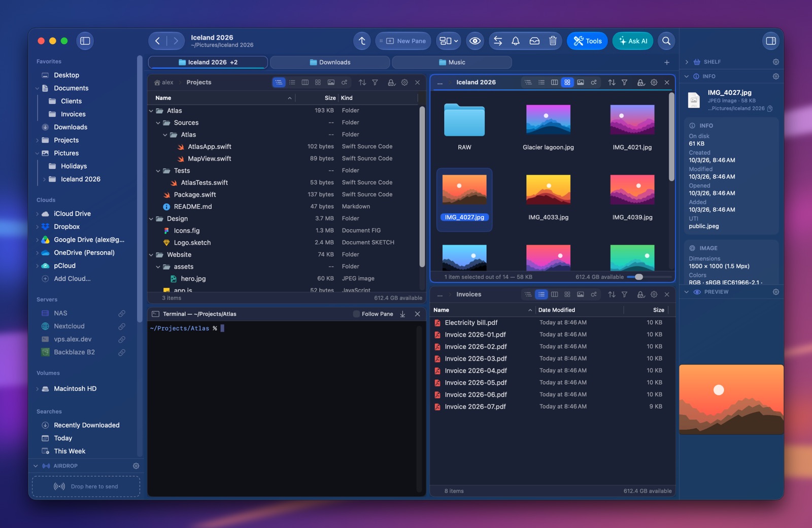Select Invoice 2026-03.pdf row
This screenshot has width=812, height=528.
pos(552,359)
